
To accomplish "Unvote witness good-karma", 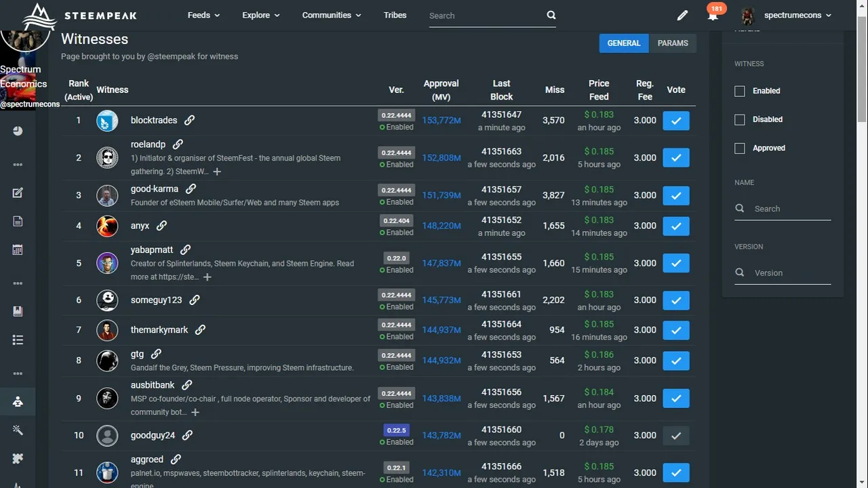I will (676, 195).
